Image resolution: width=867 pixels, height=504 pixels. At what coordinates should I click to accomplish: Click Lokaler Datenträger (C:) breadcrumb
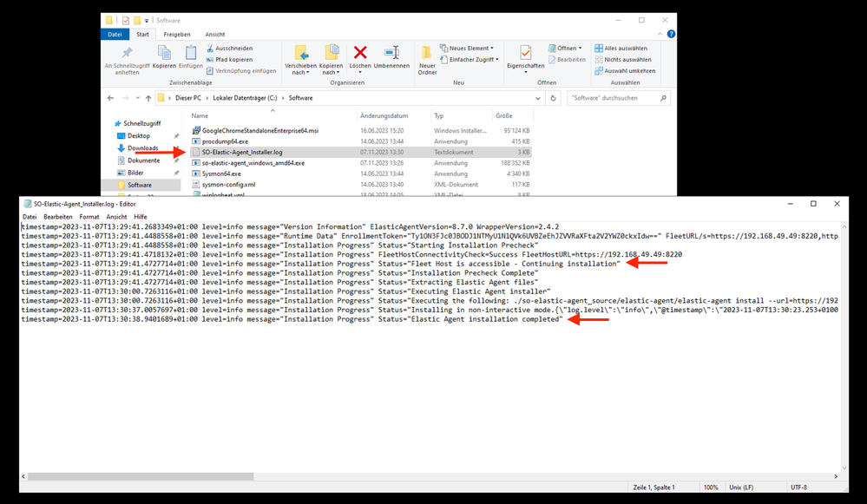[x=245, y=98]
